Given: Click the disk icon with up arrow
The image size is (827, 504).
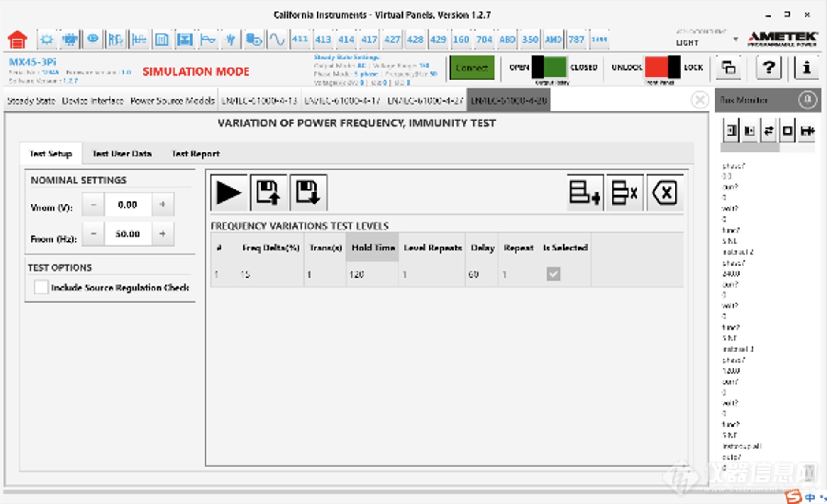Looking at the screenshot, I should tap(268, 192).
